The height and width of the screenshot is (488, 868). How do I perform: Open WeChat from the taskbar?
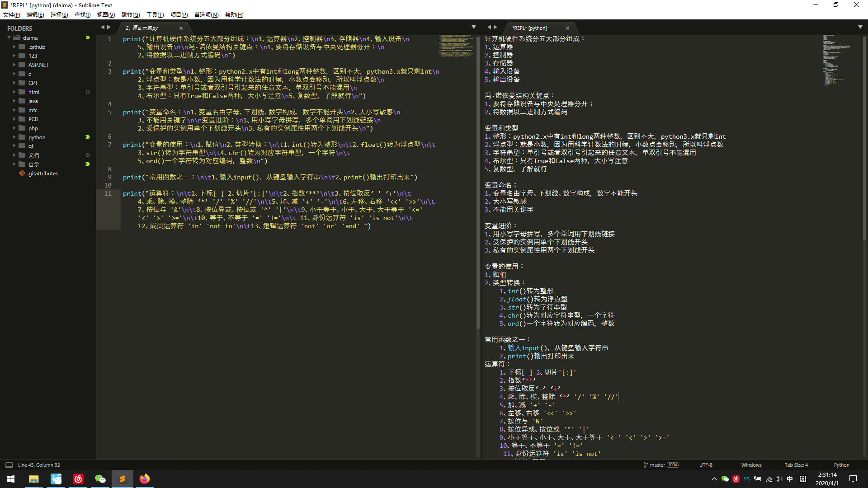tap(100, 479)
